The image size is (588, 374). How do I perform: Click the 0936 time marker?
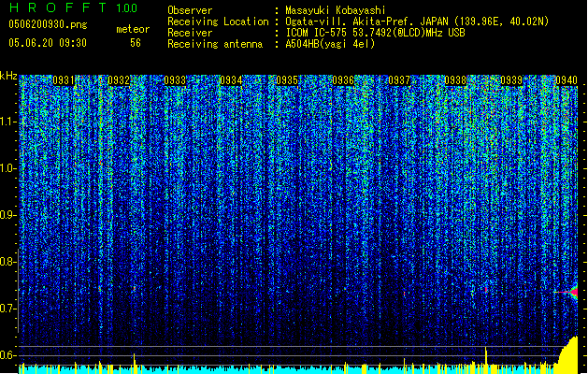343,80
